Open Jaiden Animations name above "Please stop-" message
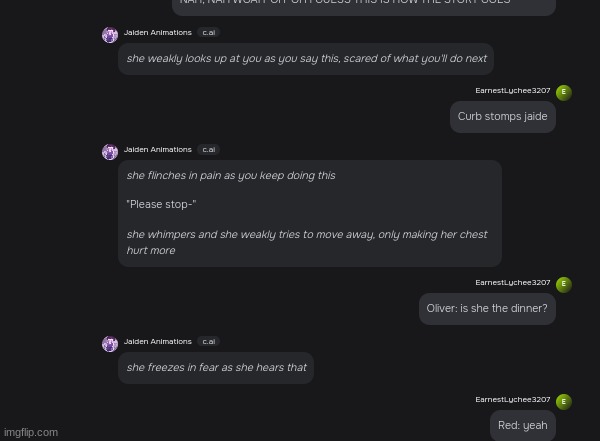Screen dimensions: 600x441 pos(158,150)
